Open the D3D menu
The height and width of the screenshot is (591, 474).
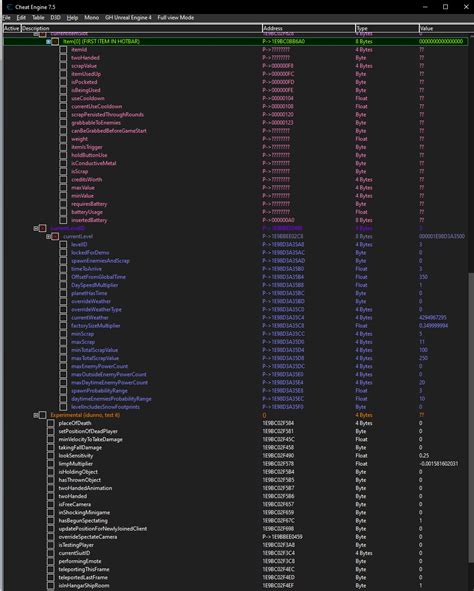pos(55,17)
